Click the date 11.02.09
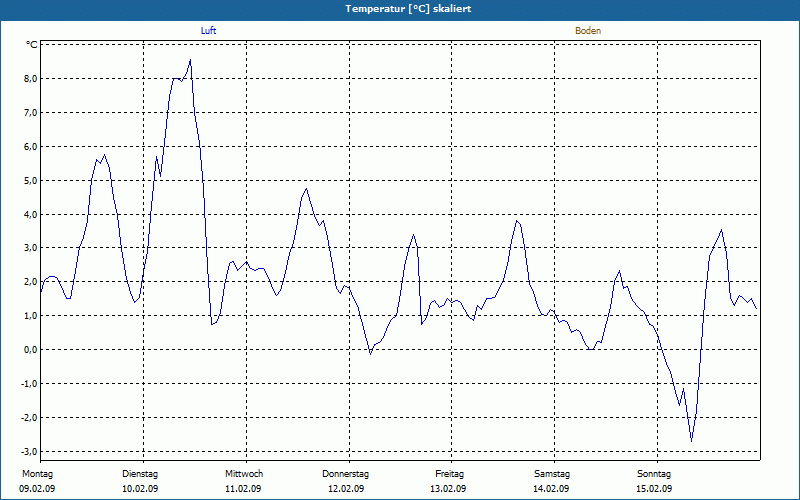The image size is (800, 500). tap(243, 489)
